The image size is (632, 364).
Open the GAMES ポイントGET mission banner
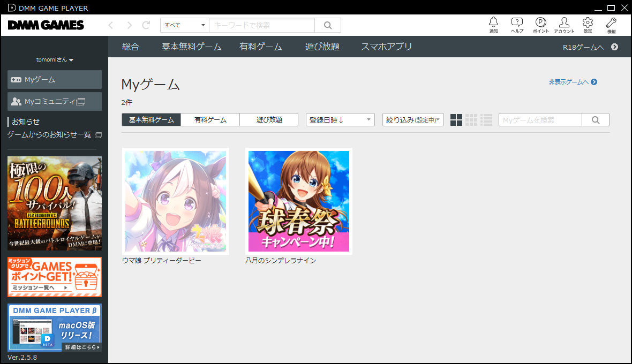[55, 277]
